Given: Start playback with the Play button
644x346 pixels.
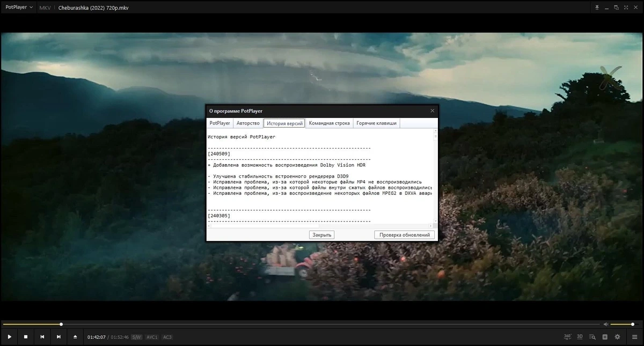Looking at the screenshot, I should pyautogui.click(x=9, y=337).
